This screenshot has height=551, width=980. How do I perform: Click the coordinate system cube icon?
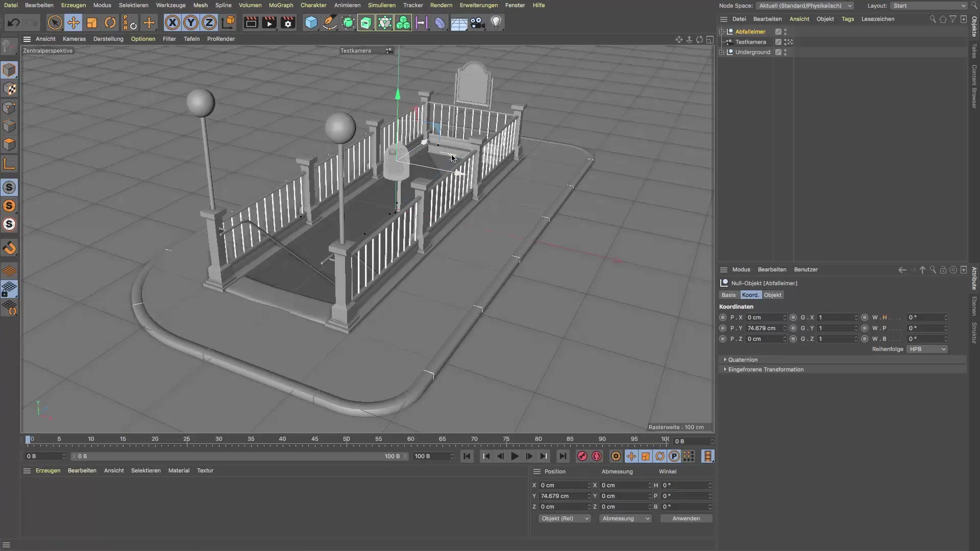(x=228, y=22)
